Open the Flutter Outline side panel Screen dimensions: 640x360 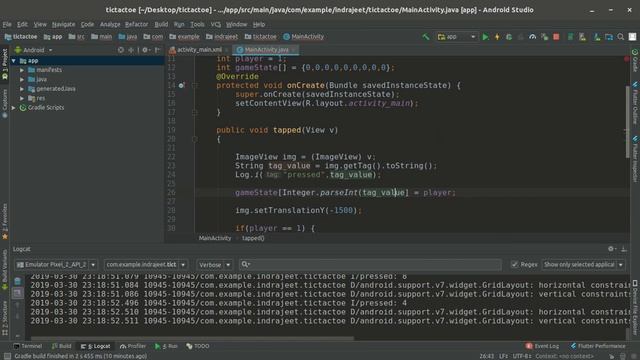[x=635, y=102]
